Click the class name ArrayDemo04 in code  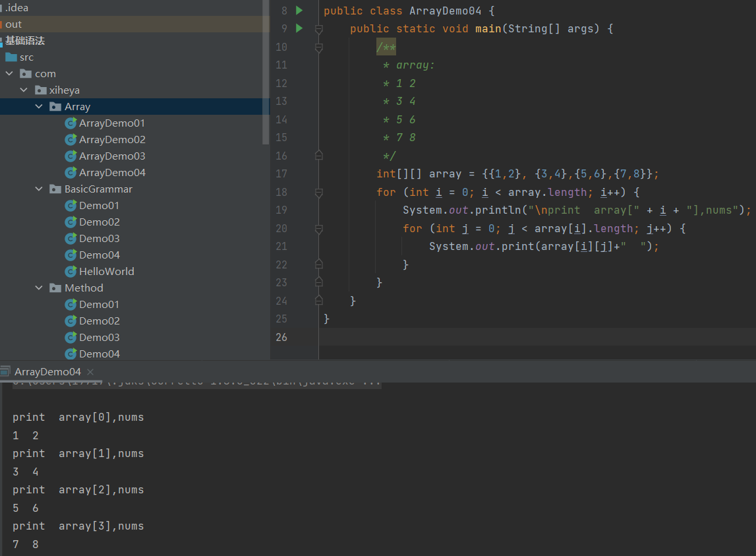pyautogui.click(x=445, y=11)
